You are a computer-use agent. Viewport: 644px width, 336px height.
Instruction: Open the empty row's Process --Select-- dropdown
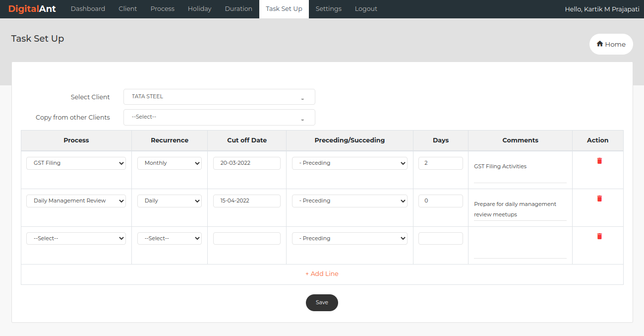(76, 239)
